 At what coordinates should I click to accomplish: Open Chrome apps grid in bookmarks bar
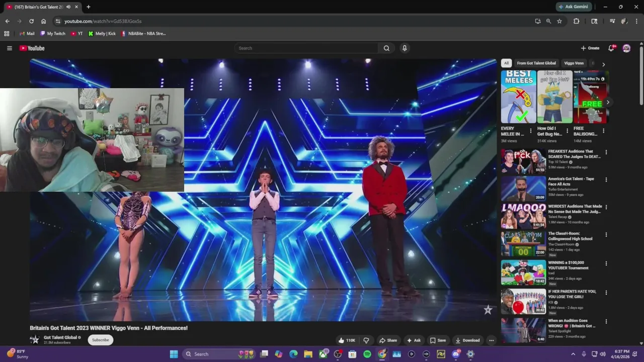(7, 34)
